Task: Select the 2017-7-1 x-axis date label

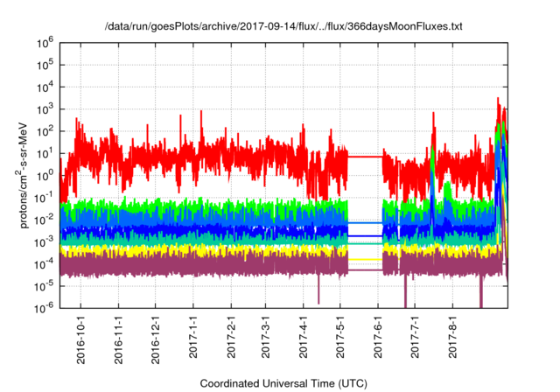Action: pyautogui.click(x=415, y=337)
